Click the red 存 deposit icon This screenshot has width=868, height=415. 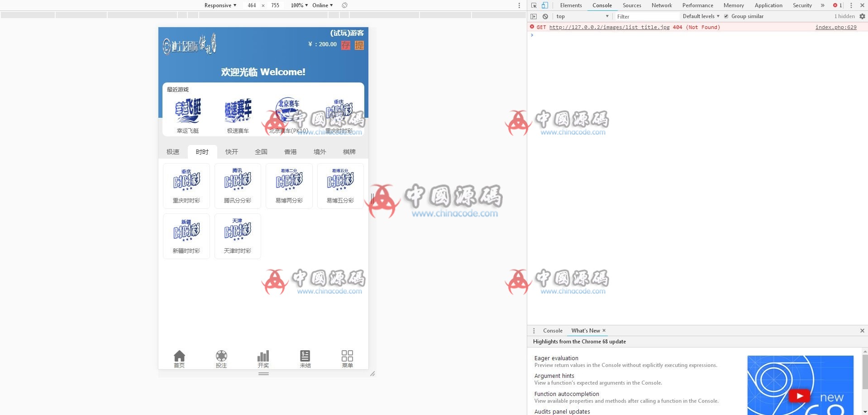coord(346,45)
